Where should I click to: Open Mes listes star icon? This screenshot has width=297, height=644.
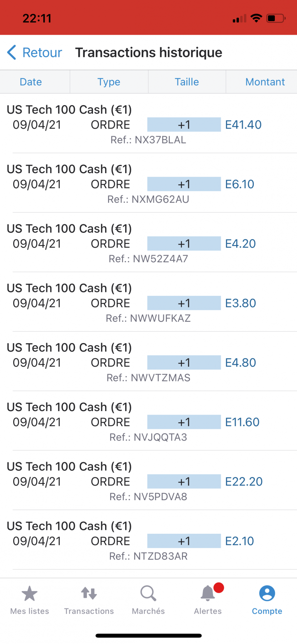30,594
